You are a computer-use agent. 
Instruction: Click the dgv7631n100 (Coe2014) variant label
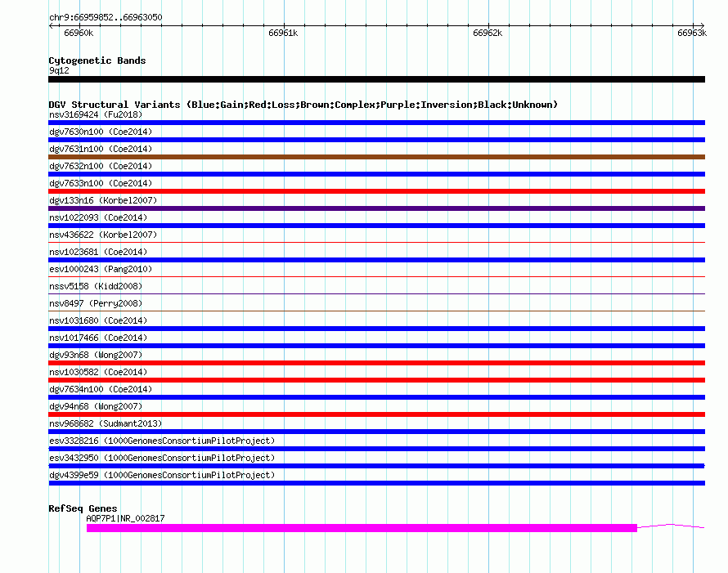101,149
